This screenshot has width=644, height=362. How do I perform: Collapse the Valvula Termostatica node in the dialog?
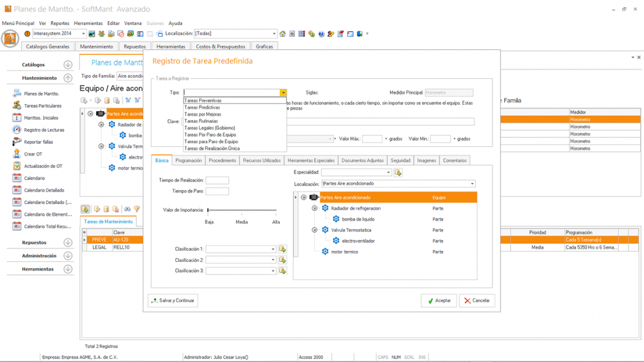pyautogui.click(x=314, y=230)
